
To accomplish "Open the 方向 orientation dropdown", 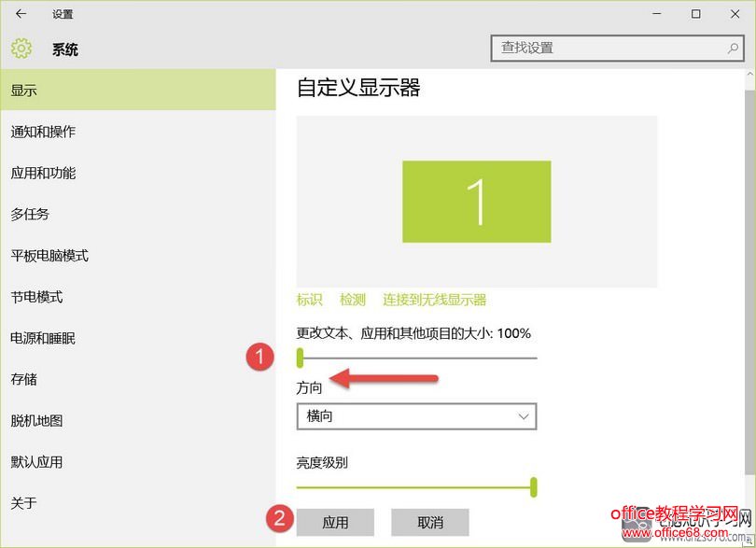I will point(416,416).
